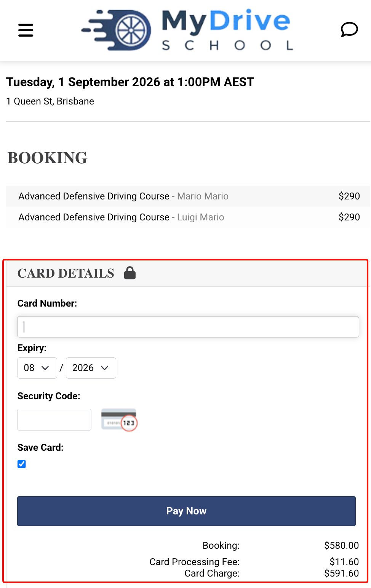The height and width of the screenshot is (588, 371).
Task: Click the MyDrive School logo text
Action: pos(227,30)
